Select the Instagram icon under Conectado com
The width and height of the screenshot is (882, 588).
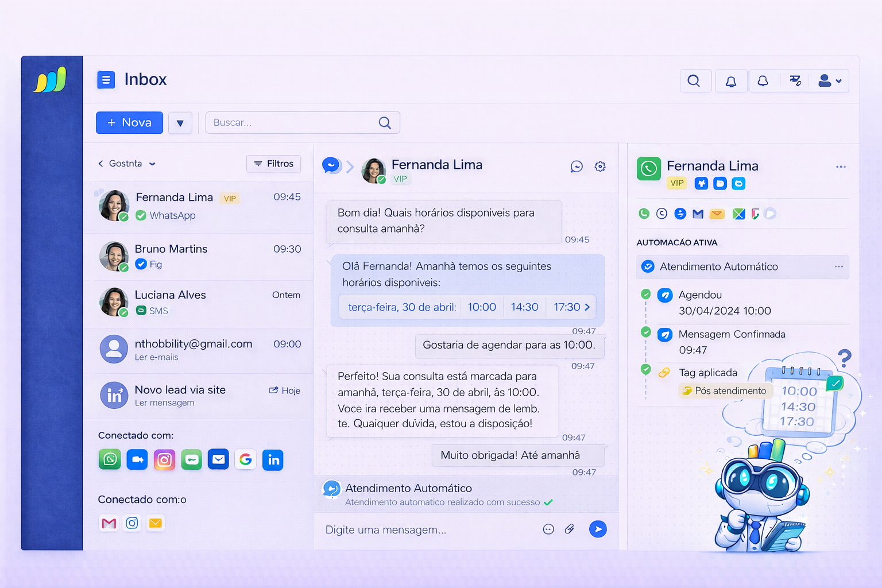pyautogui.click(x=165, y=459)
